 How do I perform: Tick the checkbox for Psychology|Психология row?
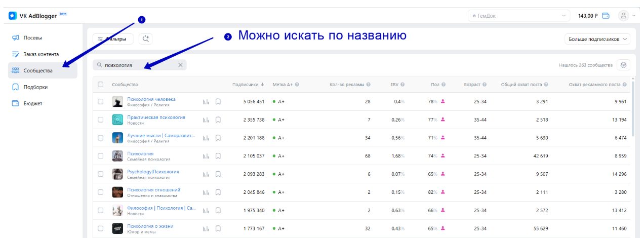100,174
